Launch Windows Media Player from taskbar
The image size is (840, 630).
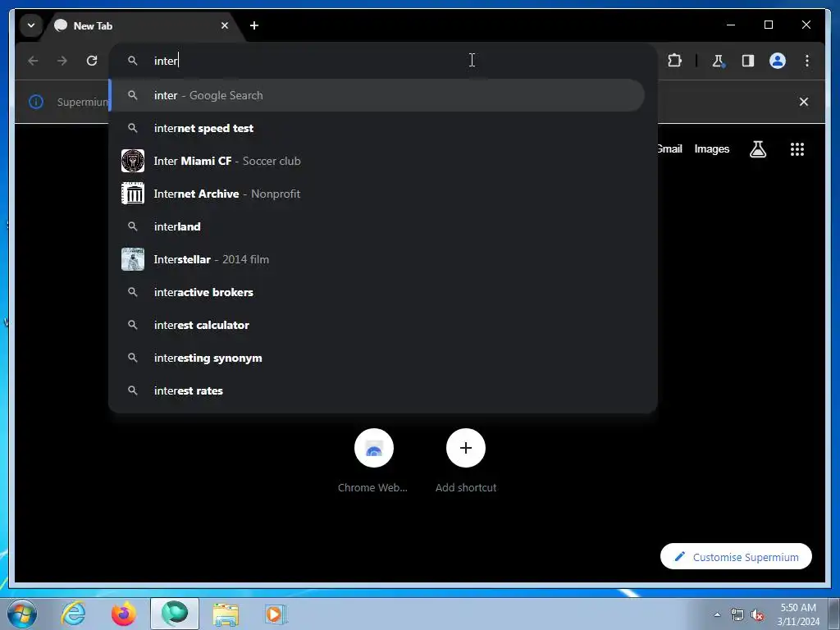pyautogui.click(x=276, y=614)
